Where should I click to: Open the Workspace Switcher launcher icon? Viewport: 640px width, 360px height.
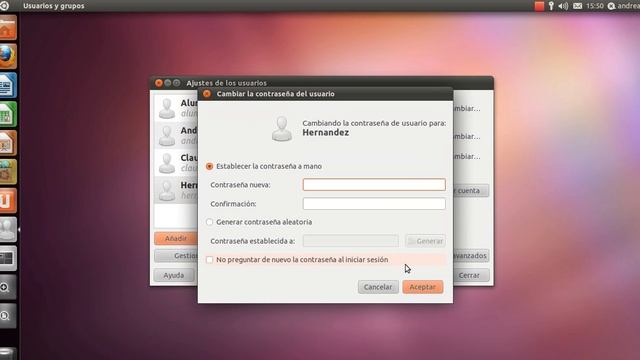tap(8, 258)
